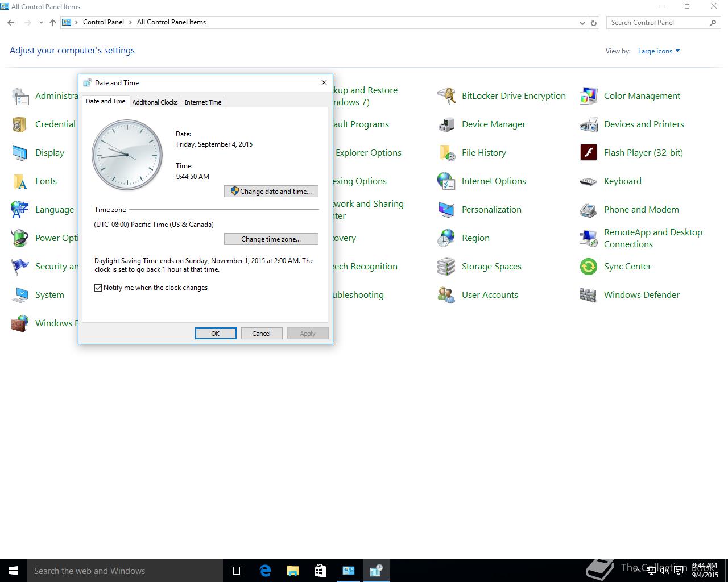Open Explorer Options link

click(369, 153)
